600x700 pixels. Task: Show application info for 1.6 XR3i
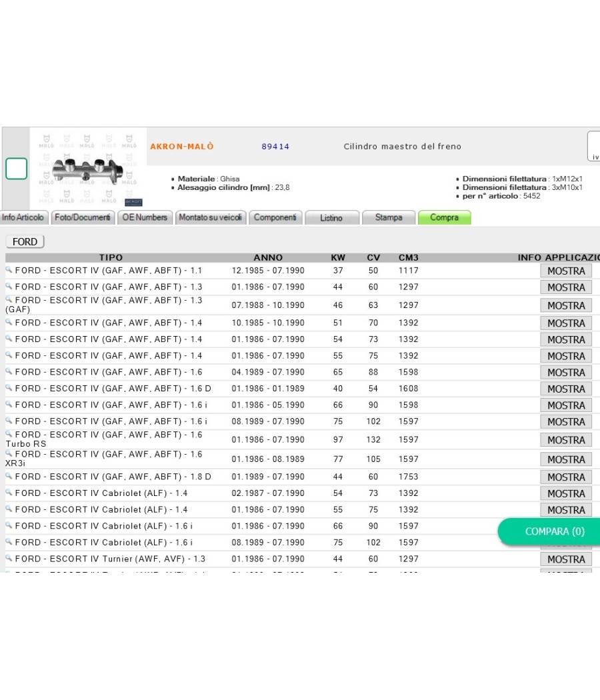click(566, 459)
